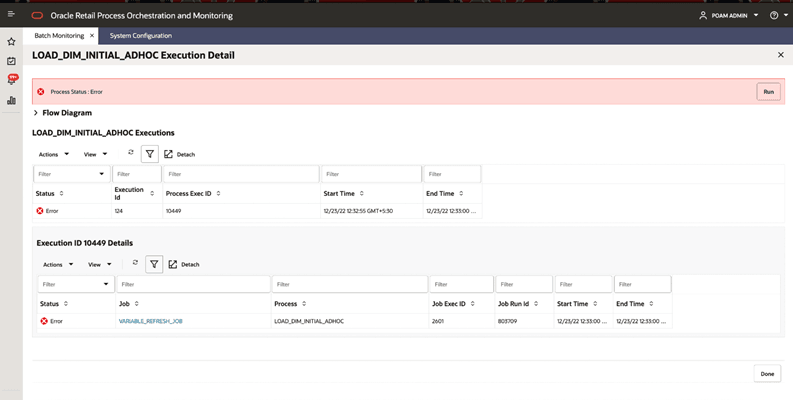Sort by Execution Id column
Screen dimensions: 793x400
click(x=152, y=194)
